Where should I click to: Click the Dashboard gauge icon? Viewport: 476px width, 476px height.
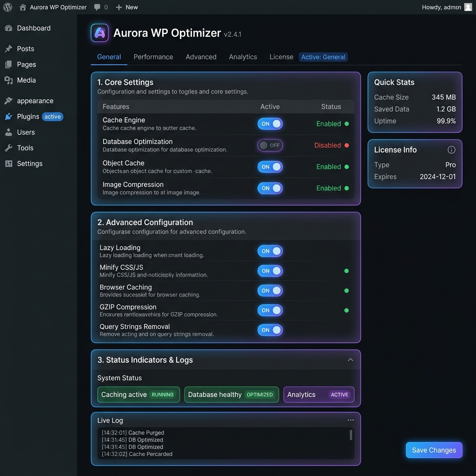coord(8,28)
